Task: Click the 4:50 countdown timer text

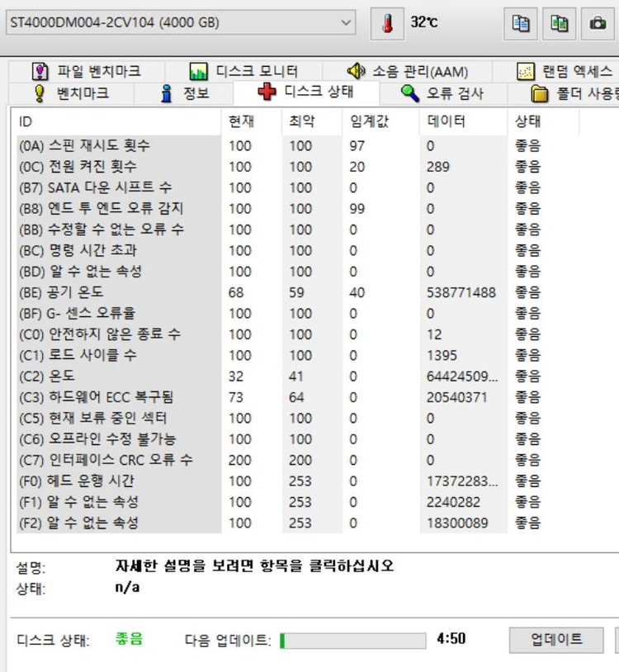Action: coord(451,639)
